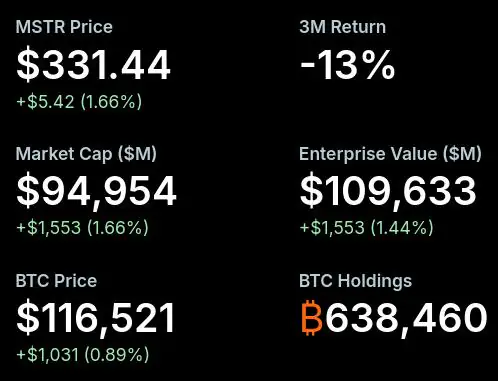Image resolution: width=498 pixels, height=381 pixels.
Task: Select the MSTR Price label
Action: (64, 27)
